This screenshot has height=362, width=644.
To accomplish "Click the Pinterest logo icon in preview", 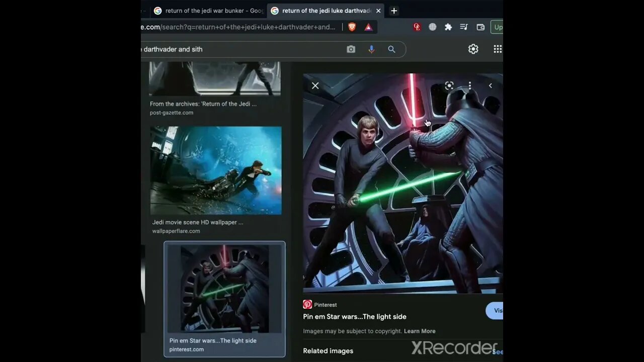I will (x=307, y=305).
